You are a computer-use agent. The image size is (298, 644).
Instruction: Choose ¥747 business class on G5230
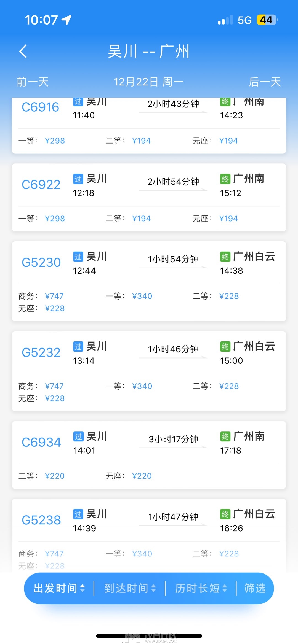[x=54, y=296]
